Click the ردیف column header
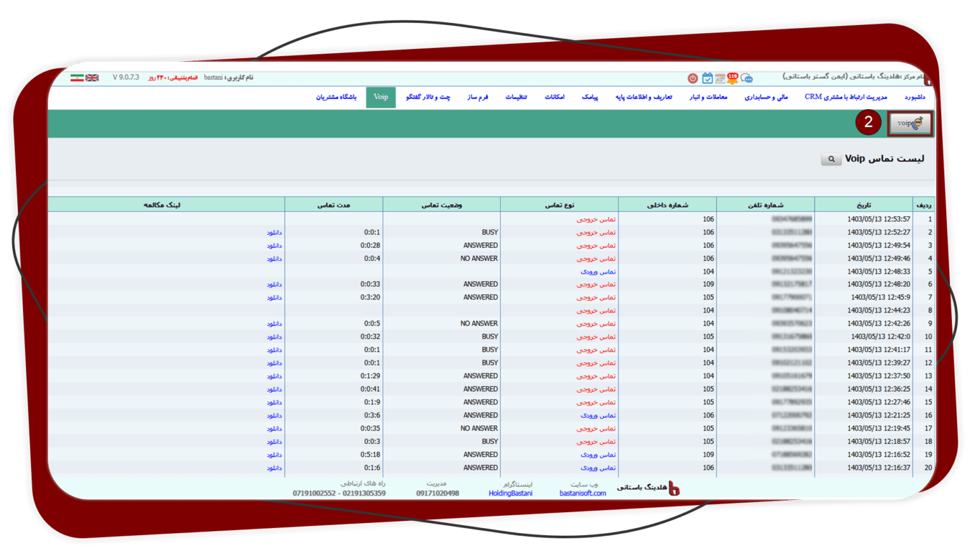980x551 pixels. pyautogui.click(x=923, y=205)
